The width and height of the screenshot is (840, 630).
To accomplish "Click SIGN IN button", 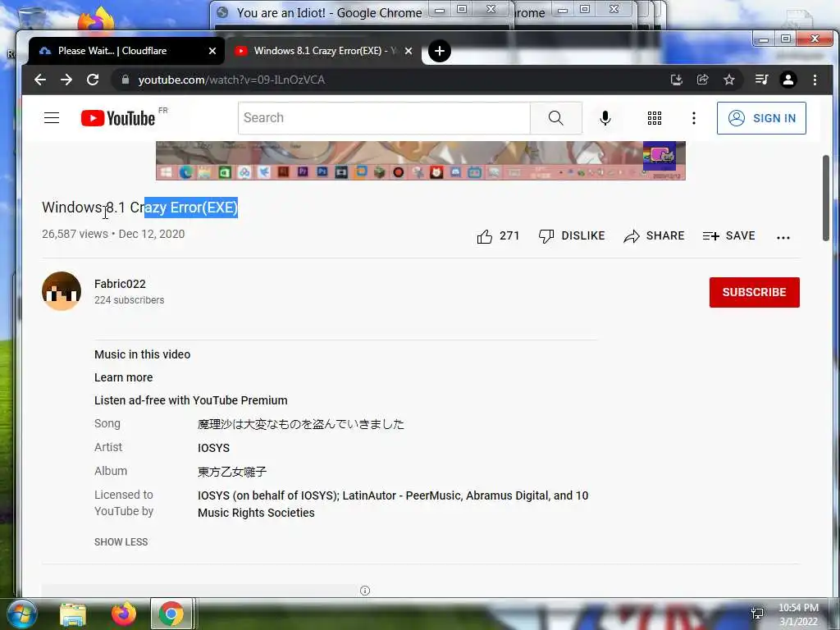I will (761, 118).
